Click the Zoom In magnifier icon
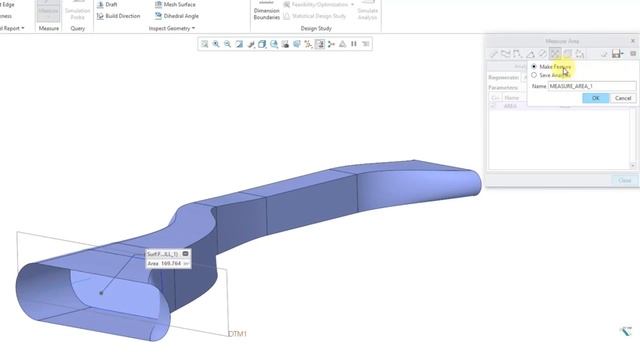Viewport: 640px width, 360px height. (216, 44)
